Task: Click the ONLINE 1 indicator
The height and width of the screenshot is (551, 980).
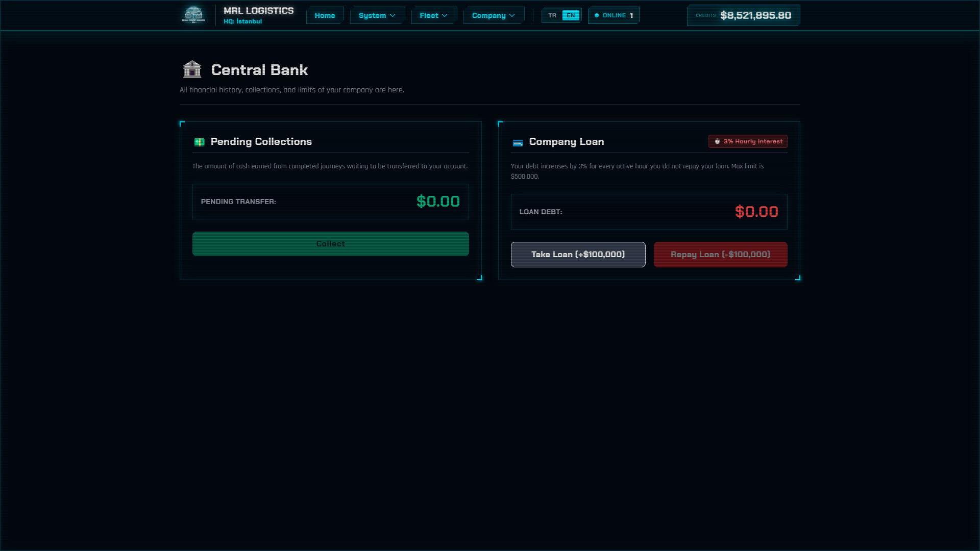Action: pos(613,15)
